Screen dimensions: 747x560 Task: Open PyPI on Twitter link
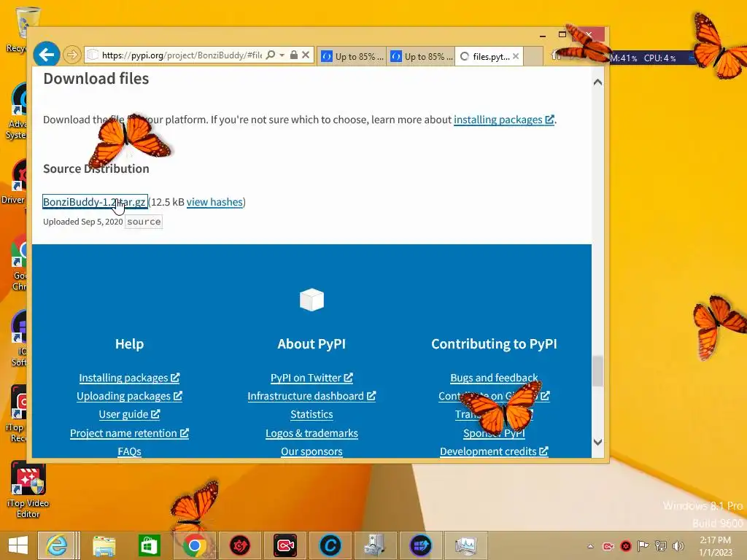click(x=311, y=378)
